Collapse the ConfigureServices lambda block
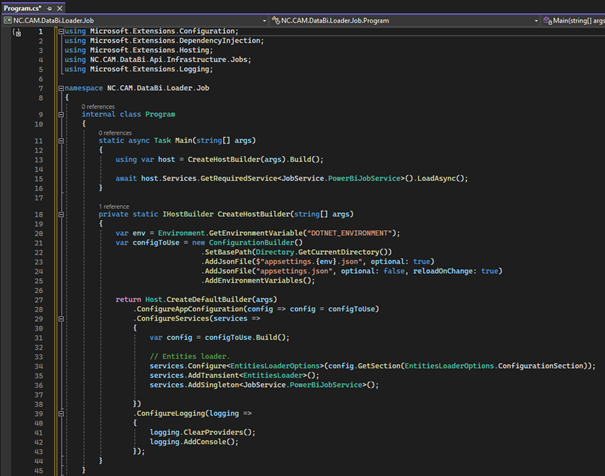The image size is (605, 476). [x=61, y=318]
